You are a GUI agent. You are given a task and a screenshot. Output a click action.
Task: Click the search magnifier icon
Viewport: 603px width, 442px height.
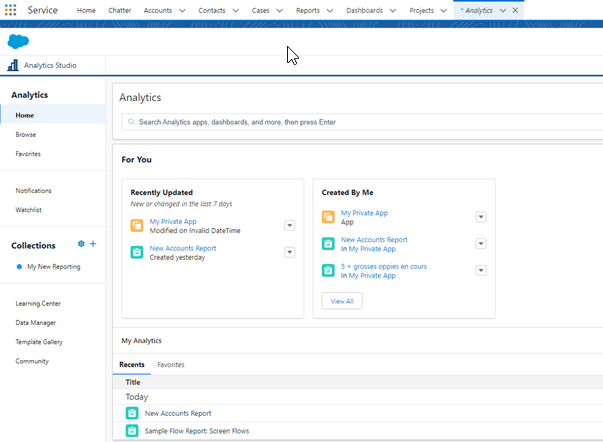[131, 122]
